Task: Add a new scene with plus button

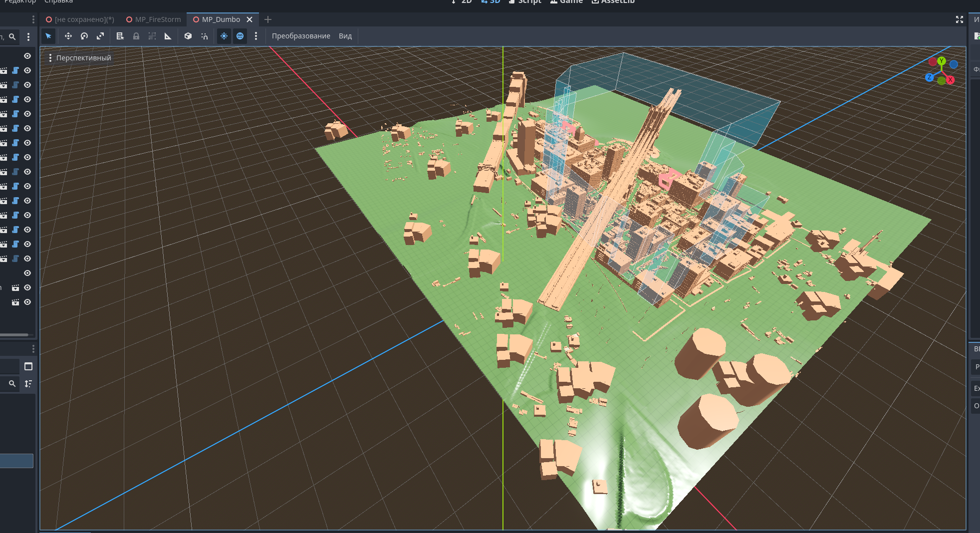Action: click(268, 19)
